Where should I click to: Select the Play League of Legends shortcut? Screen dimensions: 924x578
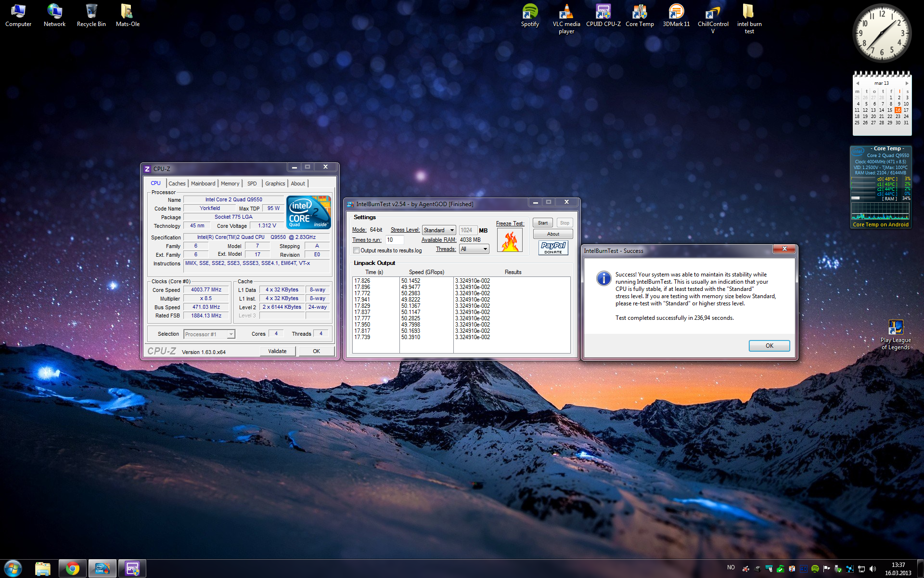coord(896,335)
